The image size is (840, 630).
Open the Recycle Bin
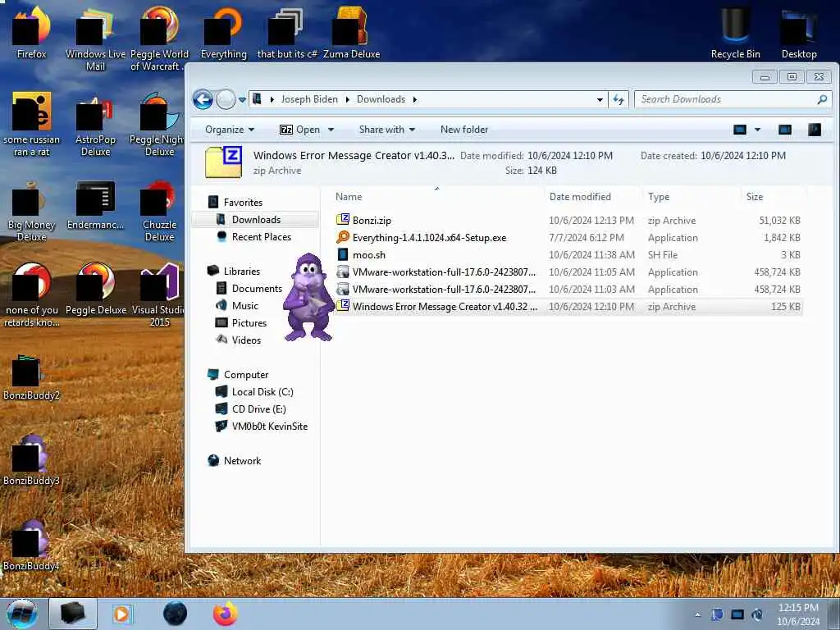pyautogui.click(x=736, y=33)
